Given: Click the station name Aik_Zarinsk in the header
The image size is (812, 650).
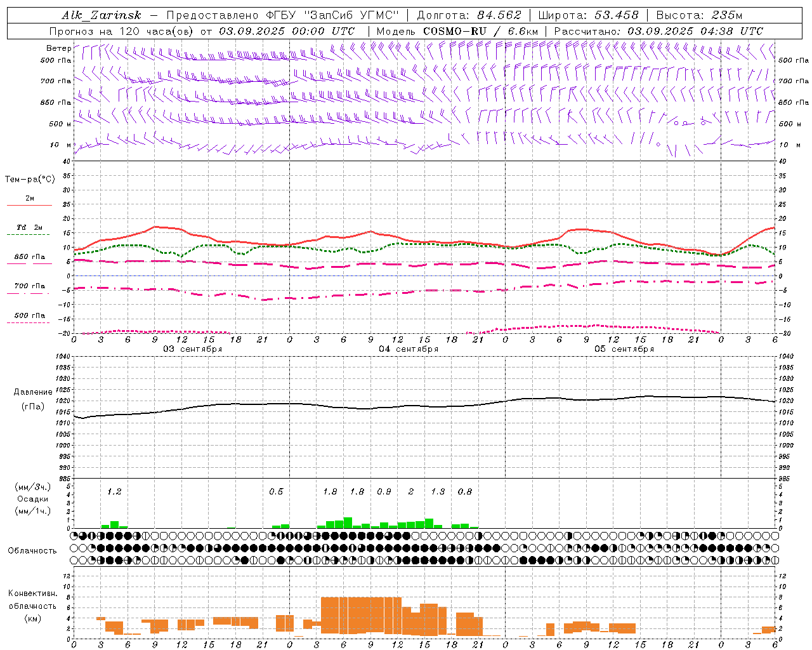Looking at the screenshot, I should [102, 16].
